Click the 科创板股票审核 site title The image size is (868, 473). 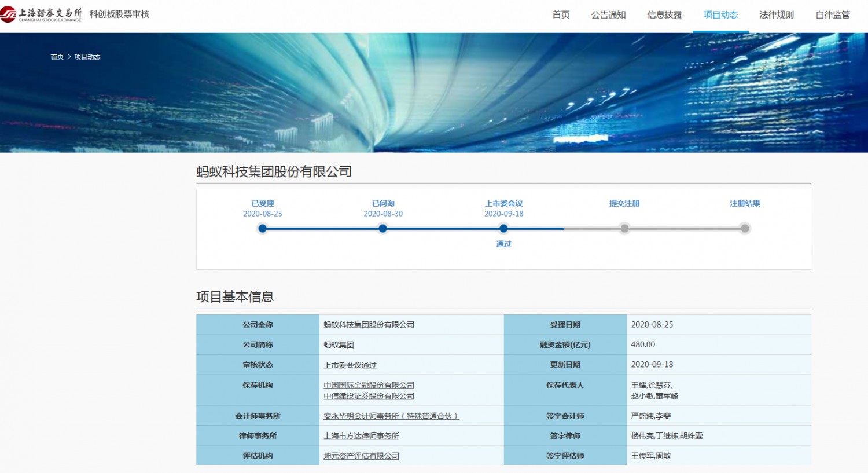click(x=119, y=14)
